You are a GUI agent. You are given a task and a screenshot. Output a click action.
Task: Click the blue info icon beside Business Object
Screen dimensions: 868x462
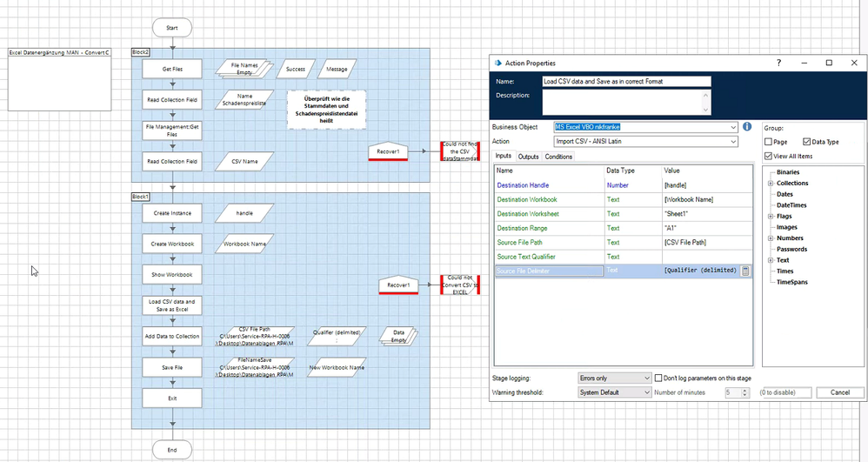(747, 127)
